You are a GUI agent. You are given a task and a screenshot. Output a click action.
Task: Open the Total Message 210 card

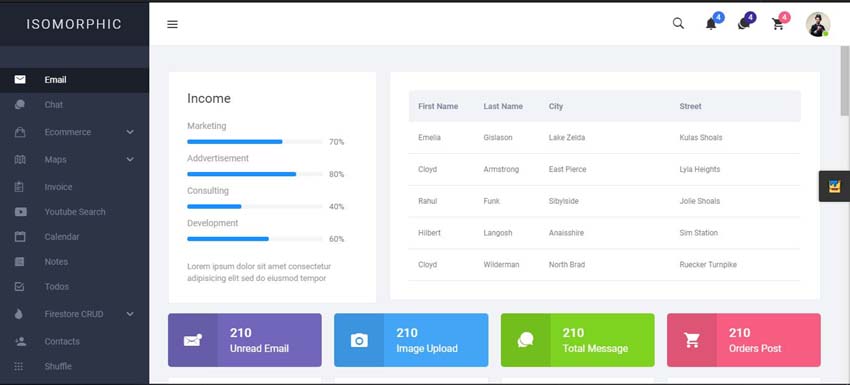point(577,340)
